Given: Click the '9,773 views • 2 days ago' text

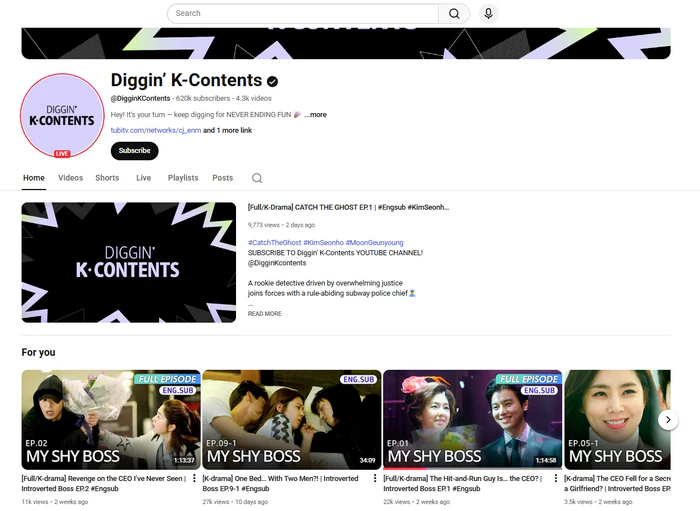Looking at the screenshot, I should [x=281, y=225].
